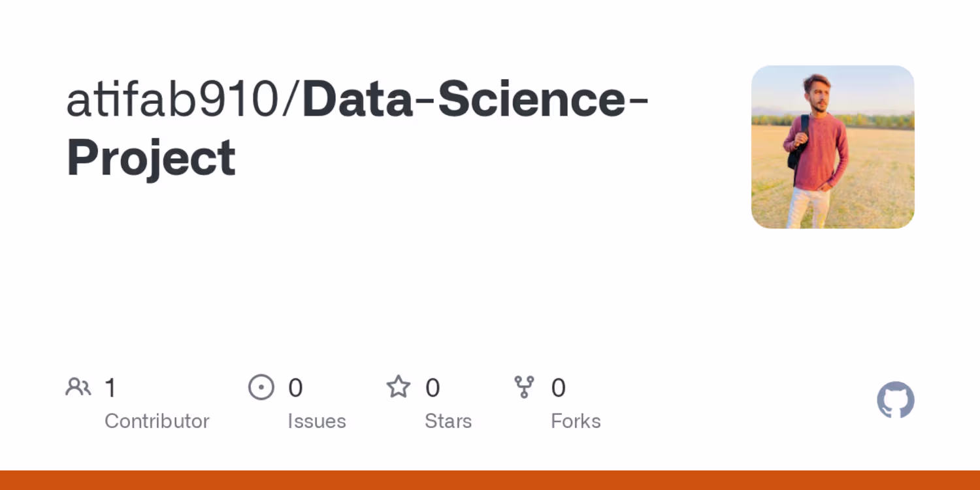The image size is (980, 490).
Task: Click the issues circle-dot icon
Action: [x=261, y=387]
